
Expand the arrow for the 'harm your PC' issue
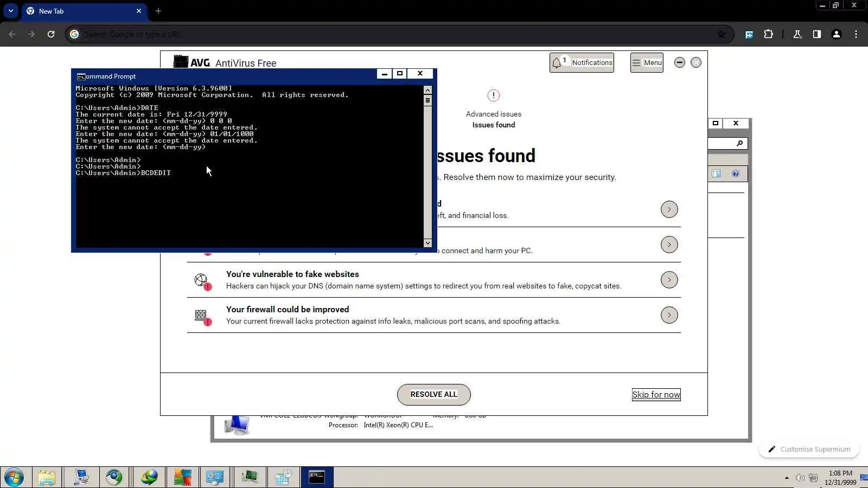coord(669,245)
